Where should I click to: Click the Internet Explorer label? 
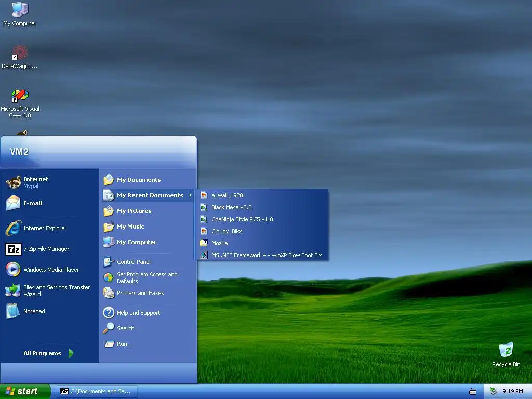tap(45, 229)
